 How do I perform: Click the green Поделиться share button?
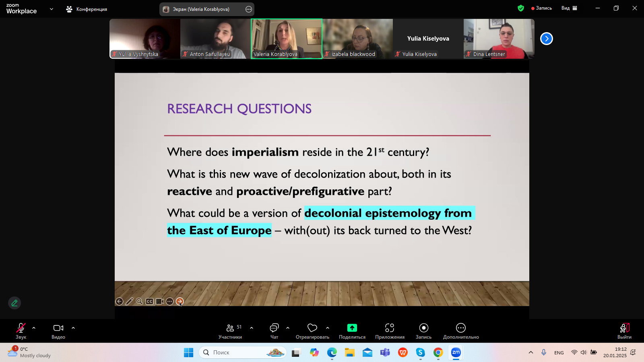coord(352,328)
